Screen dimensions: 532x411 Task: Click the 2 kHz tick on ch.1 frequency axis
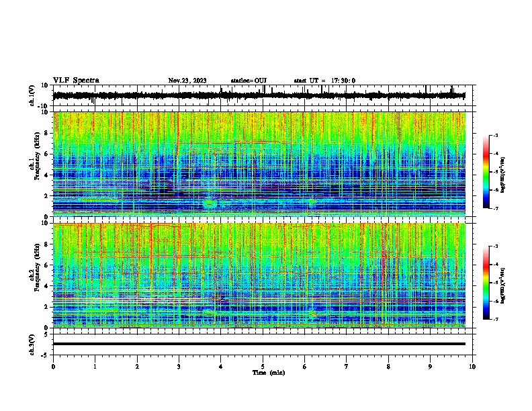46,196
